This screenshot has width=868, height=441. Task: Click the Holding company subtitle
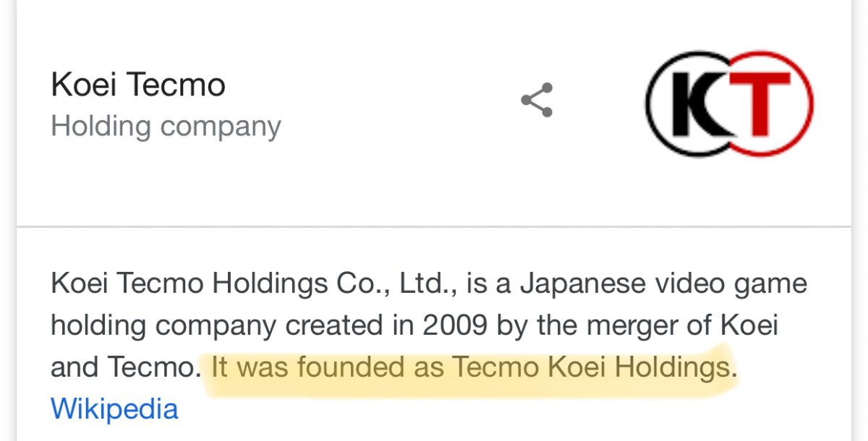coord(166,127)
